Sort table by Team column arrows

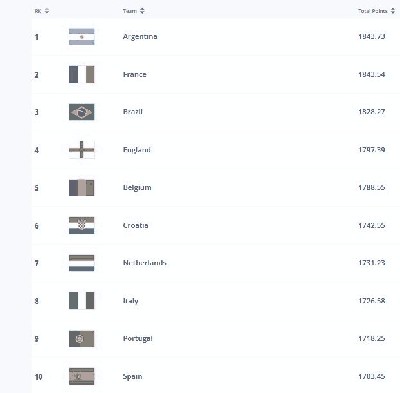coord(142,11)
